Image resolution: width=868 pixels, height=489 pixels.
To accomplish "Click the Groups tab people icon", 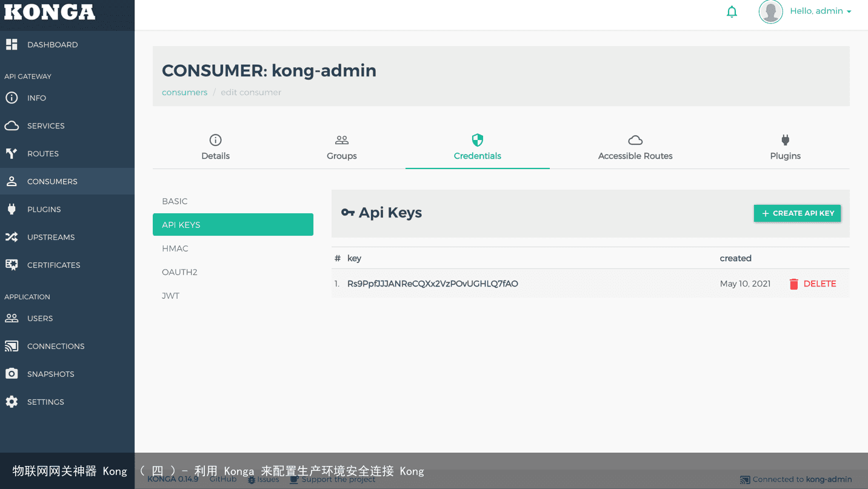I will [342, 140].
